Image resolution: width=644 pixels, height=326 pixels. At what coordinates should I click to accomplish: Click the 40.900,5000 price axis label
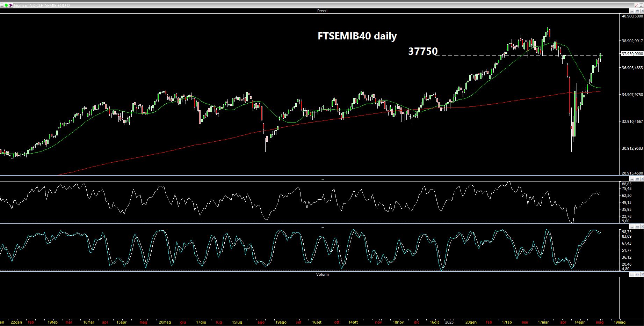632,16
